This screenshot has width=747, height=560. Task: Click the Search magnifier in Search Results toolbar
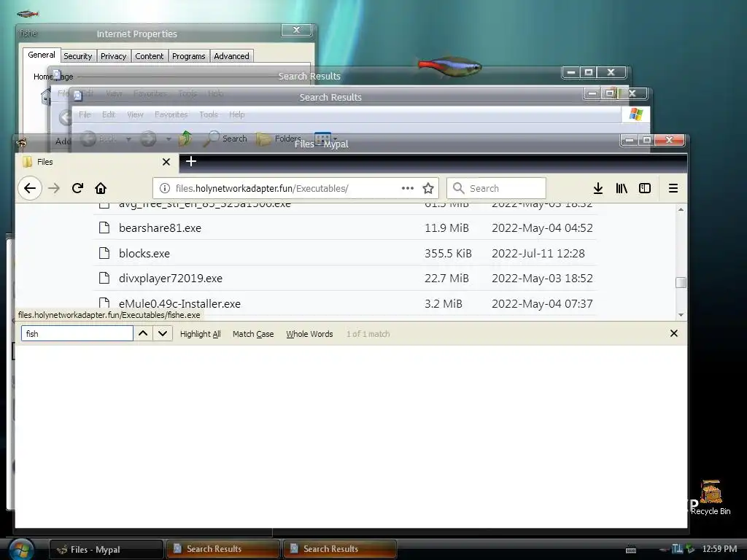click(x=225, y=139)
